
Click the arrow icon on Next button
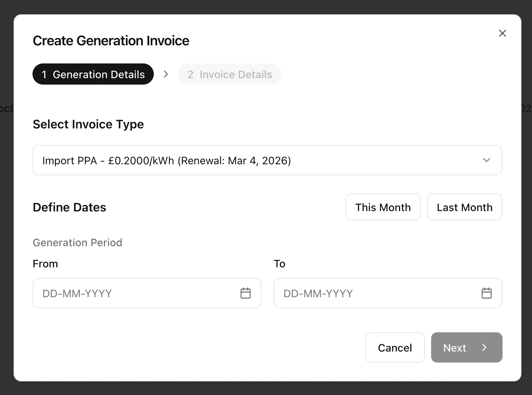[484, 347]
